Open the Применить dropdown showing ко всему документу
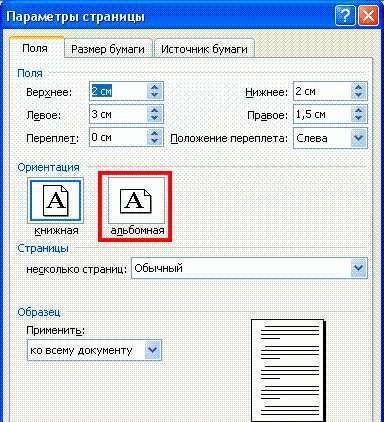Viewport: 384px width, 422px height. [94, 350]
